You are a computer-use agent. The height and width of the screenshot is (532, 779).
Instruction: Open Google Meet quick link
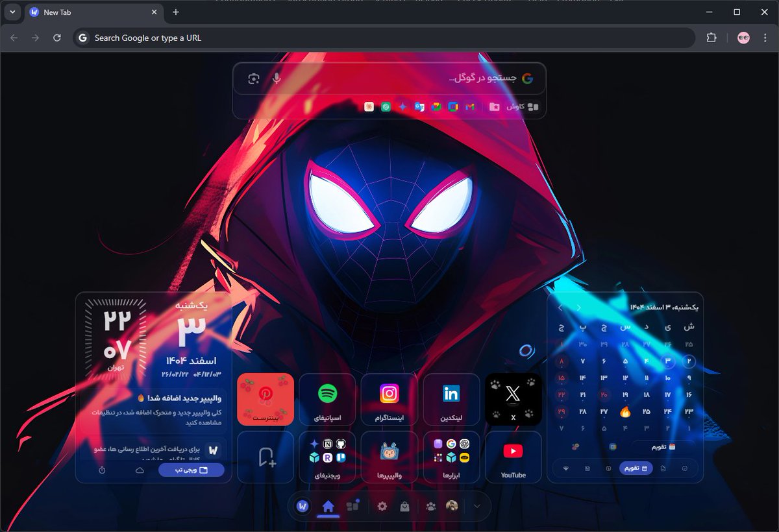pos(437,106)
